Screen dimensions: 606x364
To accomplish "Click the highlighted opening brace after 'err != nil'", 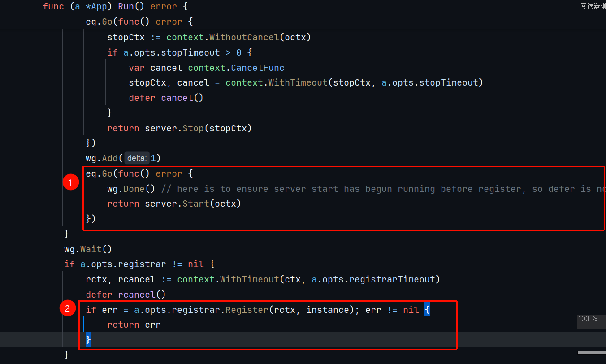I will click(x=427, y=310).
